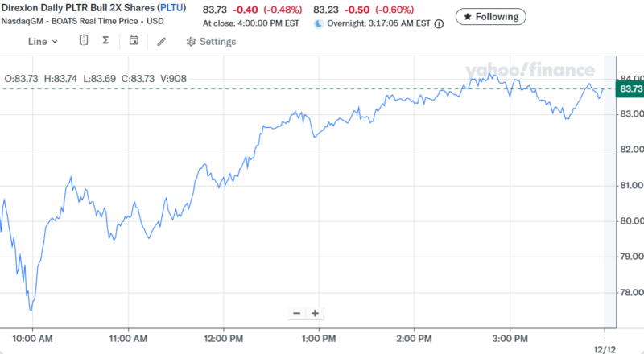Click the comparison icon in chart toolbar

(x=84, y=40)
